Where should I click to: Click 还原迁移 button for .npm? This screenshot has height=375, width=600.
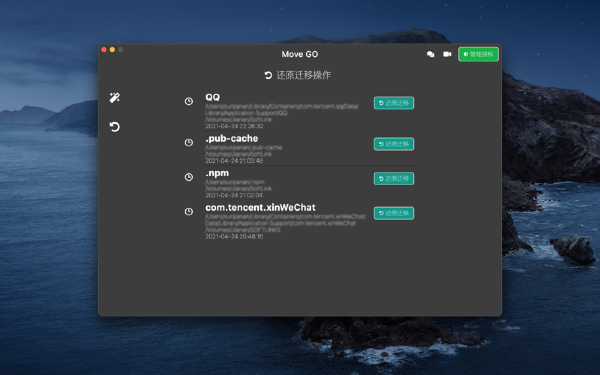[394, 178]
